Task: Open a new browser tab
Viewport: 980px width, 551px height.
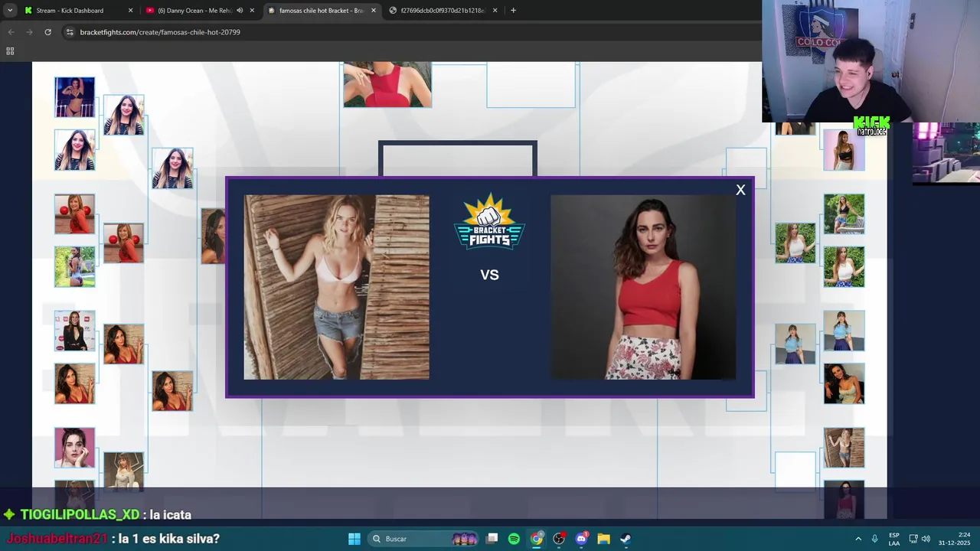Action: click(x=513, y=11)
